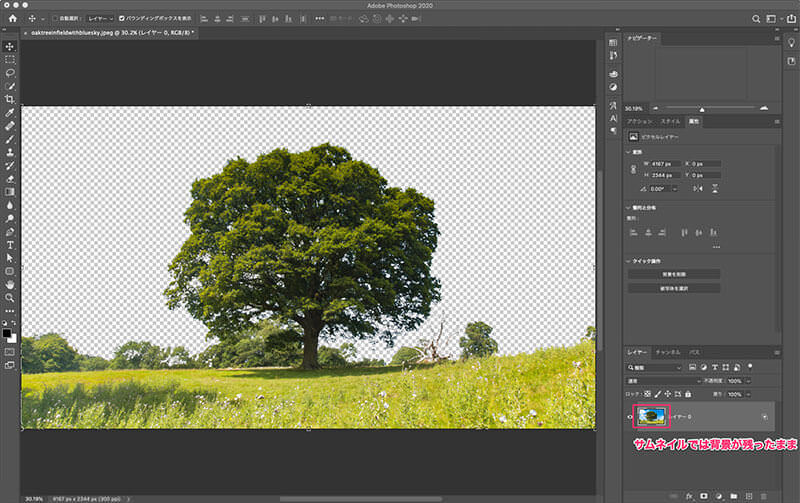The image size is (800, 503).
Task: Select the Clone Stamp tool
Action: tap(10, 153)
